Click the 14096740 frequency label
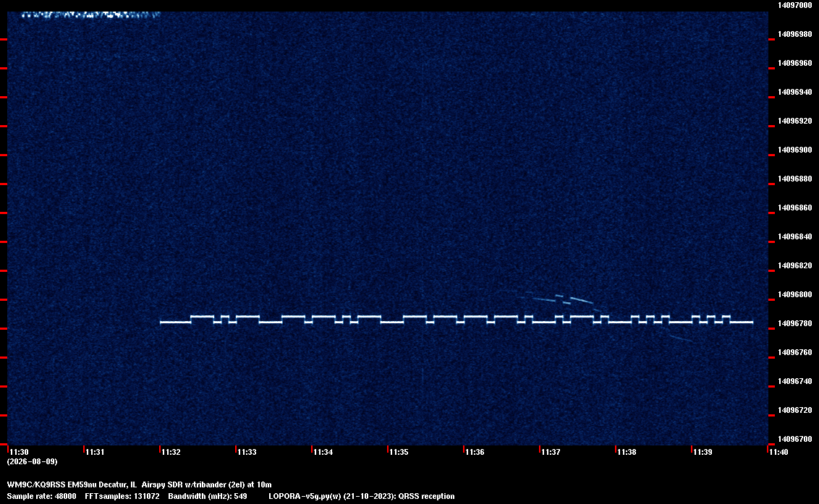Screen dimensions: 819x504 coord(795,381)
